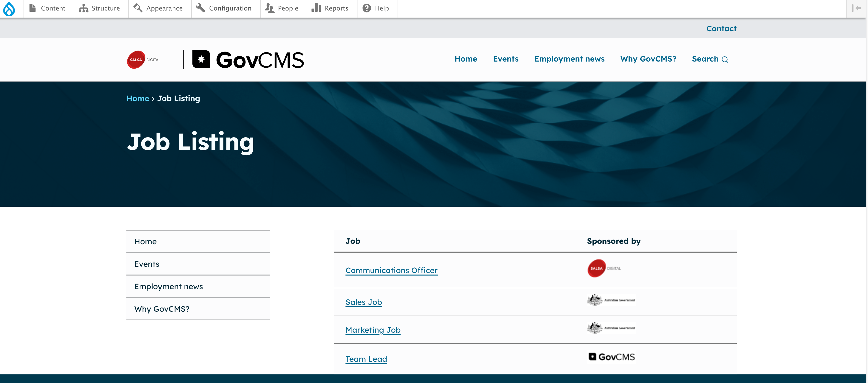868x383 pixels.
Task: Open the Content admin menu
Action: tap(47, 8)
